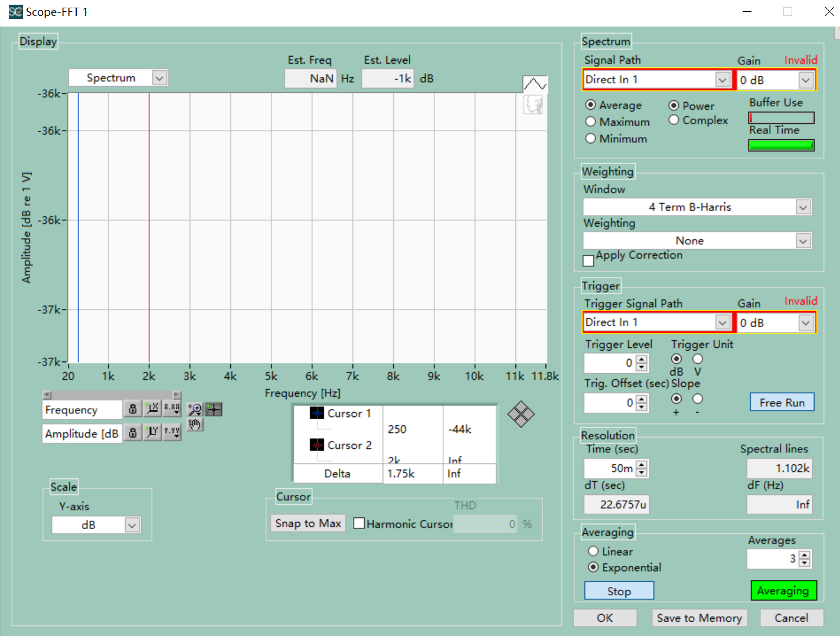Image resolution: width=840 pixels, height=636 pixels.
Task: Increment the Trigger Level stepper
Action: click(x=642, y=359)
